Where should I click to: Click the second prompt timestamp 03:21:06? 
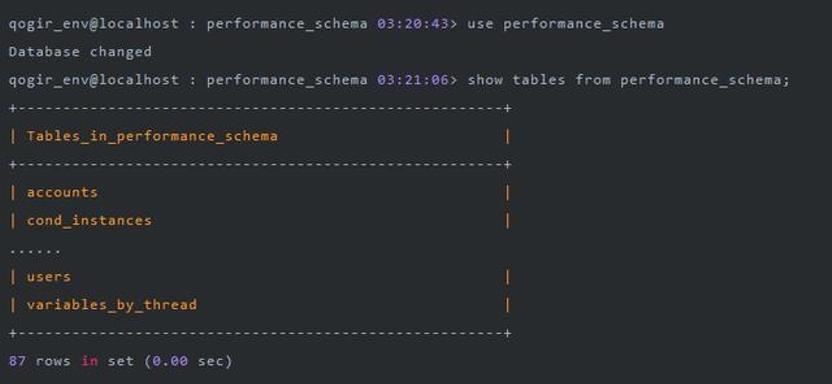coord(412,80)
